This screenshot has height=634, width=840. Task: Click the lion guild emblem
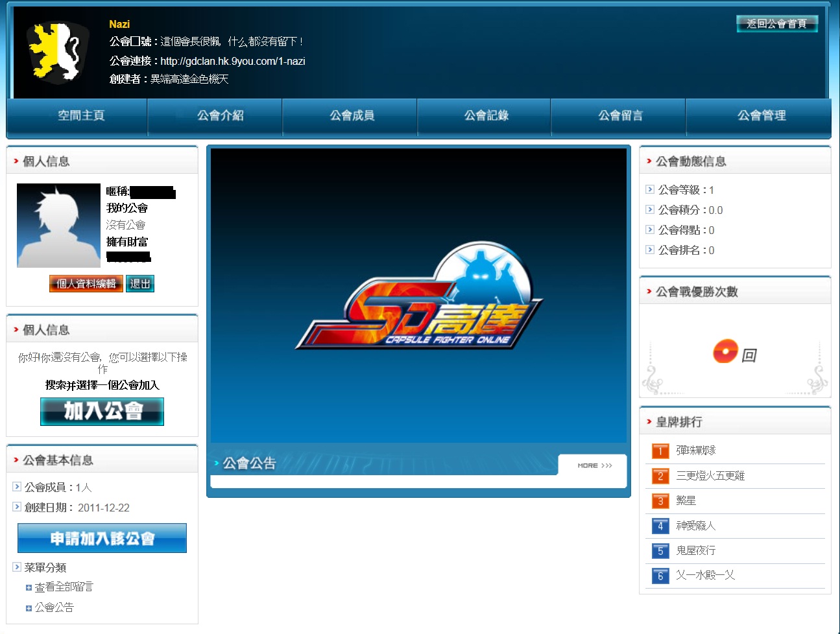point(58,53)
